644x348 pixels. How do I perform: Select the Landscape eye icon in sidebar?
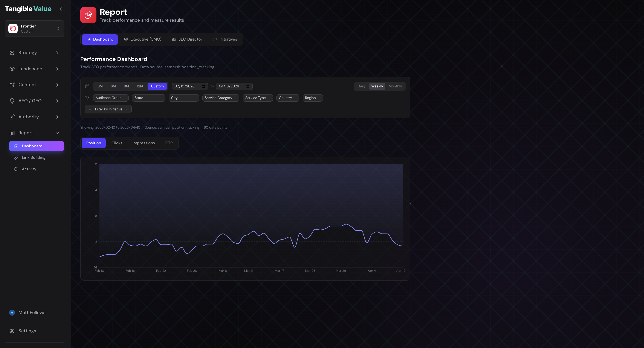12,69
